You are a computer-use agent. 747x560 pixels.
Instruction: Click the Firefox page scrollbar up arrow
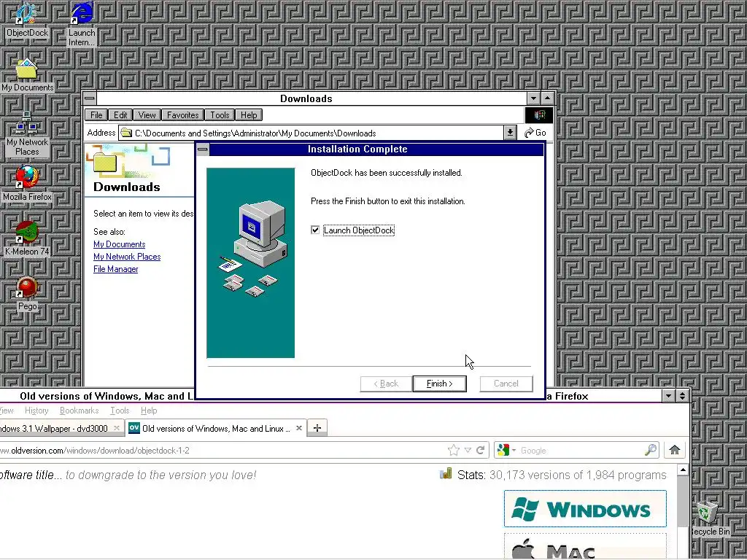pos(683,470)
